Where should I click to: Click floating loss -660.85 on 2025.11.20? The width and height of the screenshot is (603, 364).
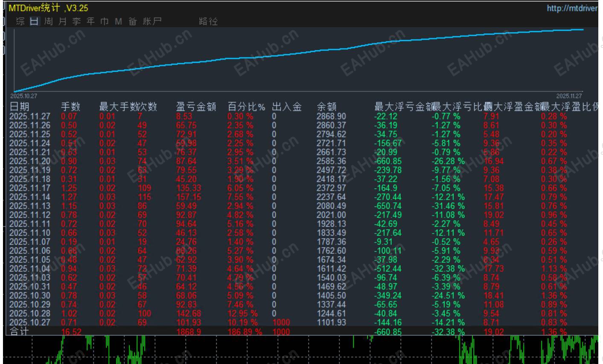[x=388, y=161]
